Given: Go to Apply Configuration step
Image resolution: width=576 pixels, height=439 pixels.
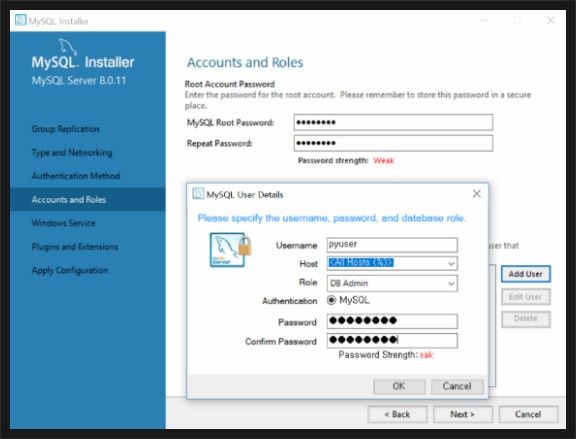Looking at the screenshot, I should [70, 270].
